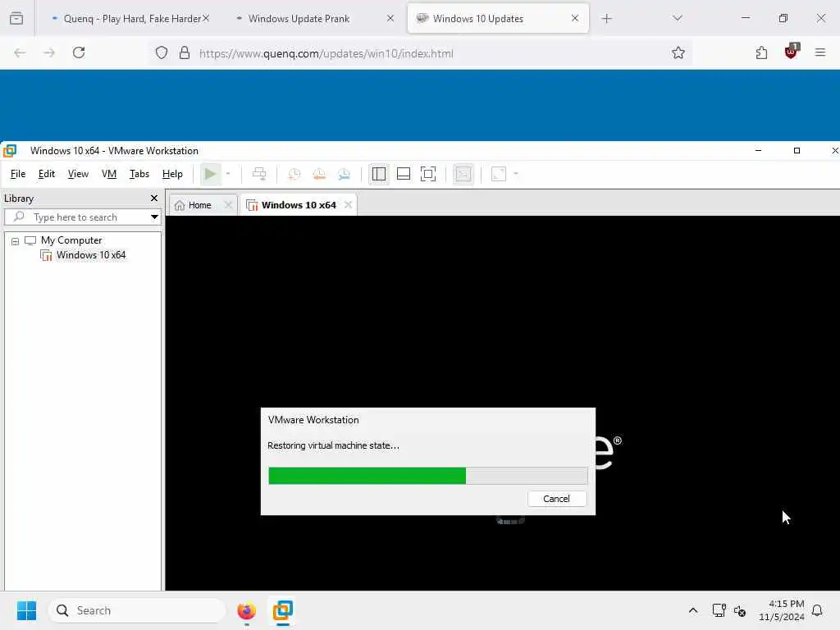Viewport: 840px width, 630px height.
Task: Open the notifications bell icon
Action: [817, 610]
